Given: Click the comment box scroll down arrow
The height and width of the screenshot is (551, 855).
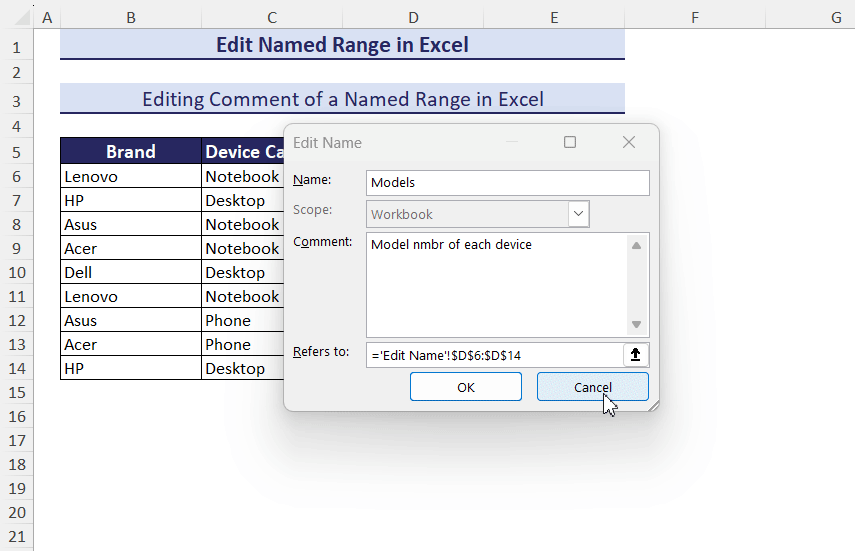Looking at the screenshot, I should (x=636, y=325).
